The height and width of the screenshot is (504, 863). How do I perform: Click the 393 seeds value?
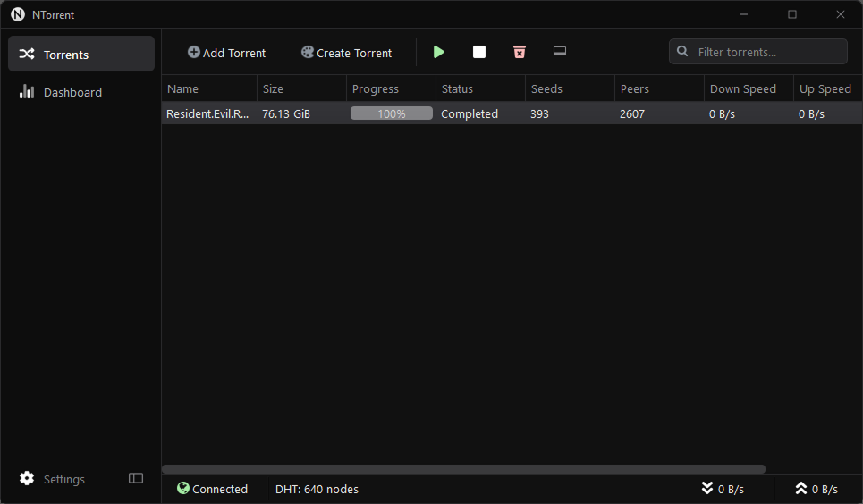(x=539, y=113)
